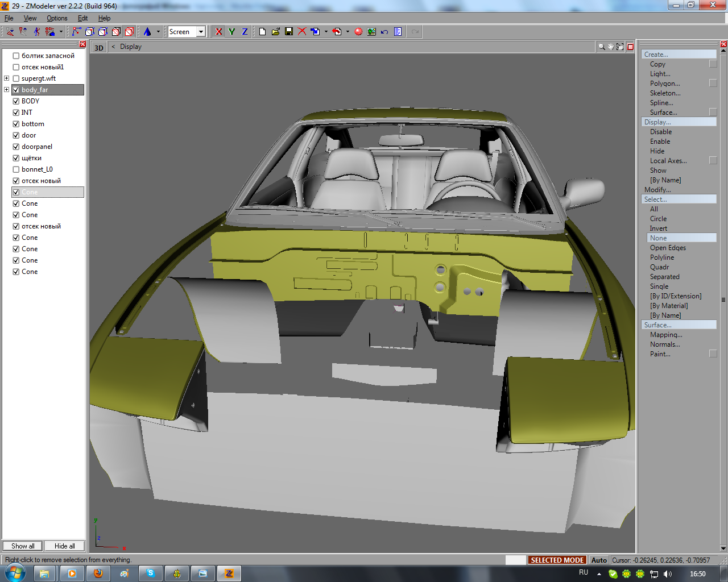728x582 pixels.
Task: Create a new file from toolbar
Action: [x=262, y=32]
